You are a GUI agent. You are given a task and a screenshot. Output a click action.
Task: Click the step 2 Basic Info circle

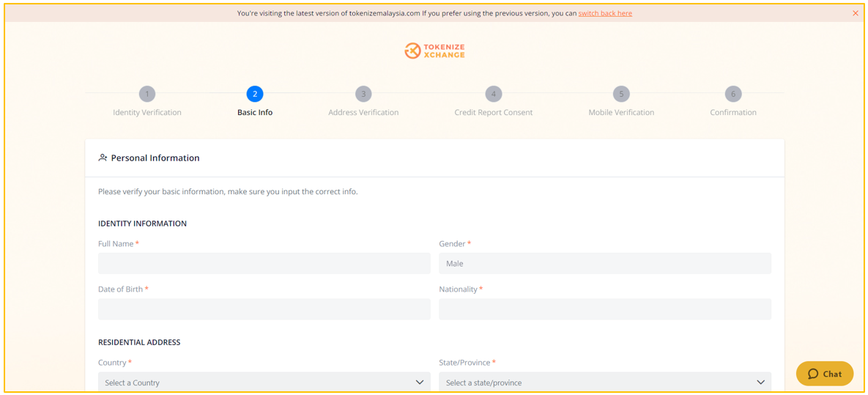click(x=255, y=95)
